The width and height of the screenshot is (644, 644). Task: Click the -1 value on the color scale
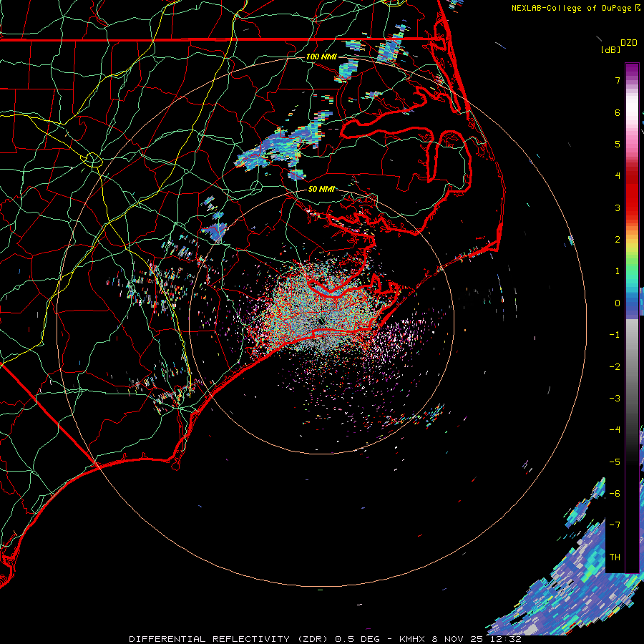[x=615, y=335]
